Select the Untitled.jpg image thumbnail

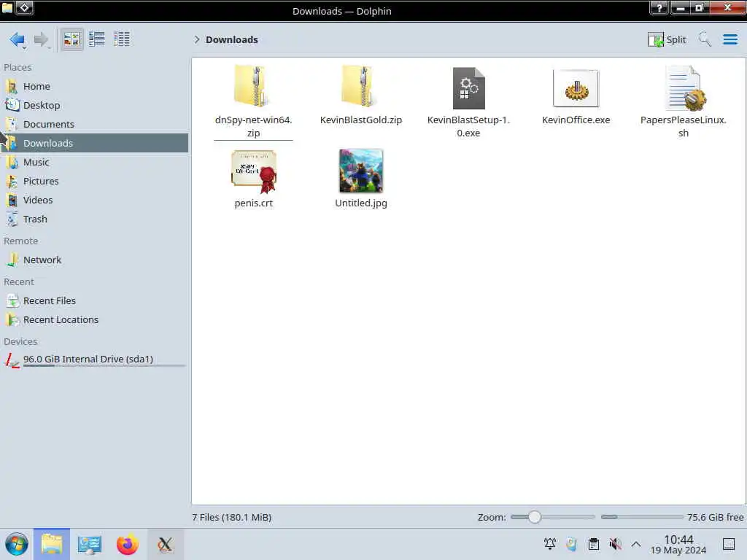(x=360, y=171)
